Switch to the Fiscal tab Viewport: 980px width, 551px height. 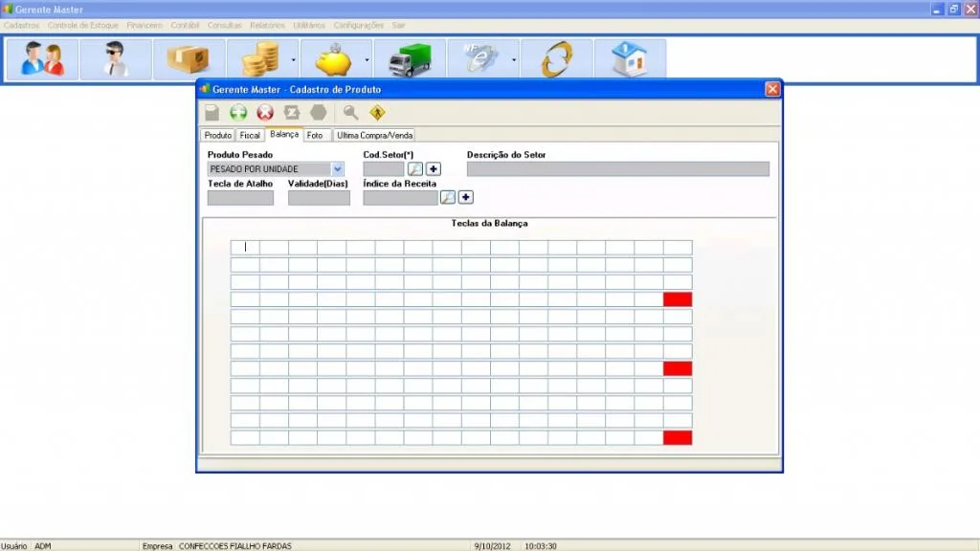(x=250, y=135)
